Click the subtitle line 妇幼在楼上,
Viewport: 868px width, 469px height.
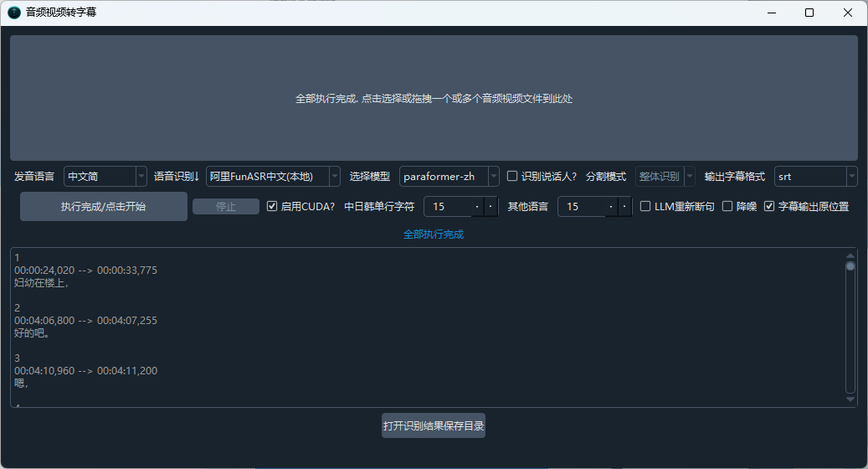(x=42, y=283)
